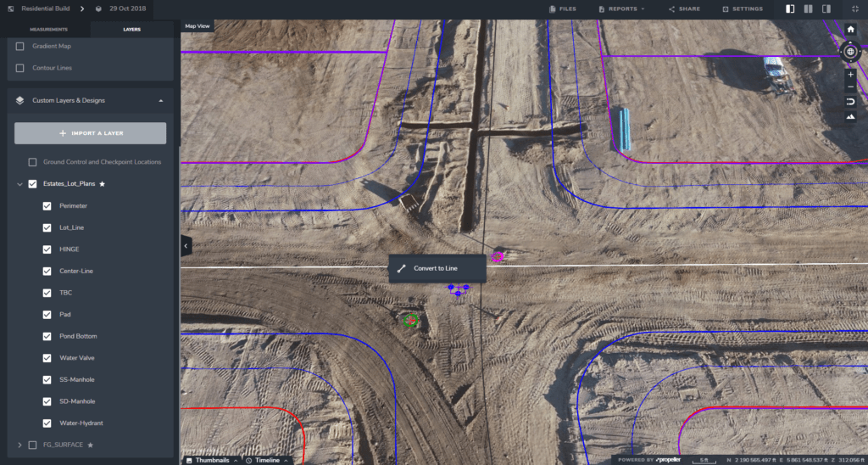Open the Timeline panel at bottom
The image size is (868, 465).
(267, 460)
